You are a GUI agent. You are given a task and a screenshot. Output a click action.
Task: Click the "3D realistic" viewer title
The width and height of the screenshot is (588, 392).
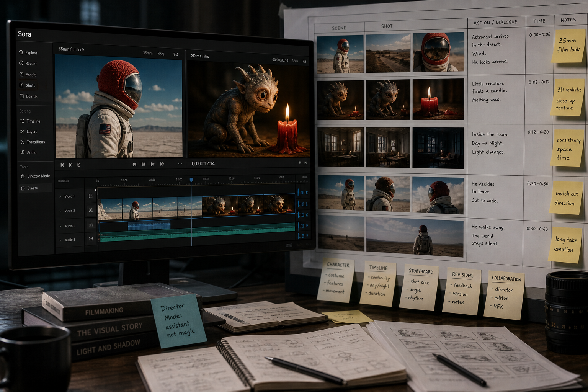point(200,56)
